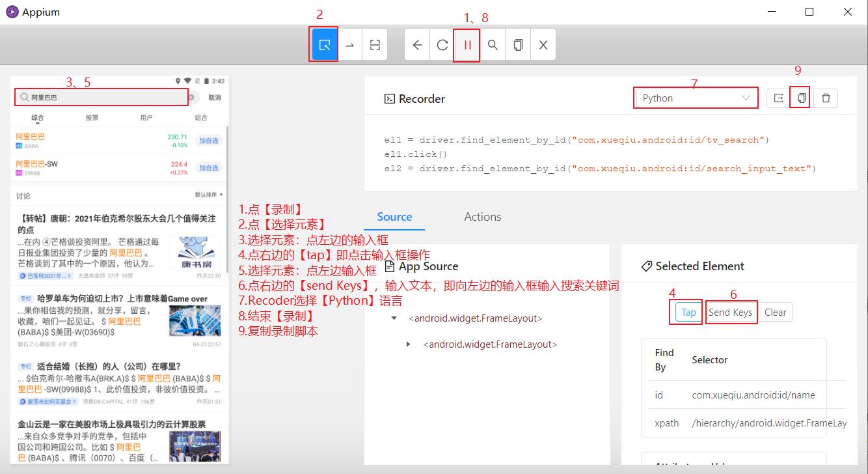This screenshot has width=868, height=474.
Task: Select the nested android.widget.FrameLayout tree item
Action: point(490,344)
